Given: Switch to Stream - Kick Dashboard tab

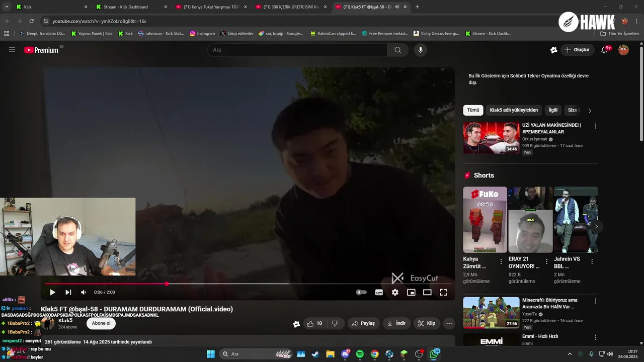Looking at the screenshot, I should pos(131,7).
